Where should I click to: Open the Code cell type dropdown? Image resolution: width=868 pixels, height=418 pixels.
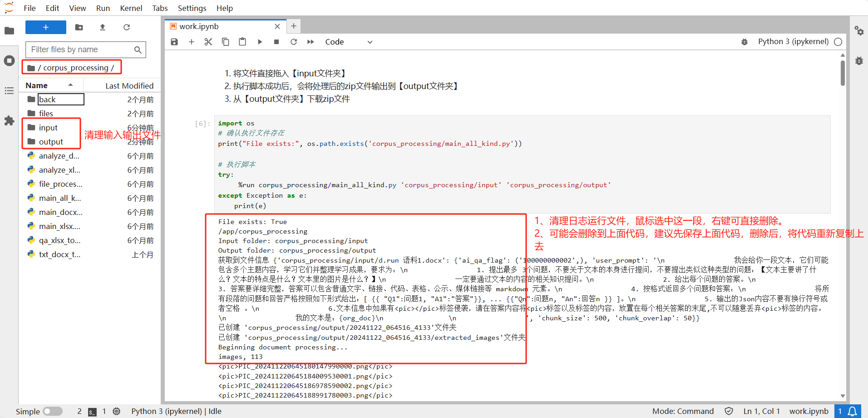[348, 42]
